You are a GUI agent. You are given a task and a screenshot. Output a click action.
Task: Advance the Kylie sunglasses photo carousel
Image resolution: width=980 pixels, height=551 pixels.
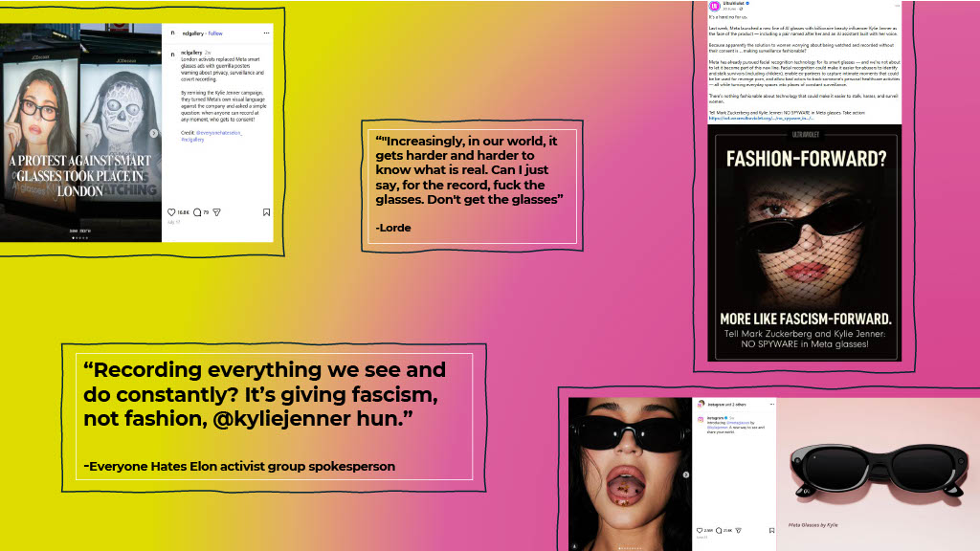tap(685, 474)
